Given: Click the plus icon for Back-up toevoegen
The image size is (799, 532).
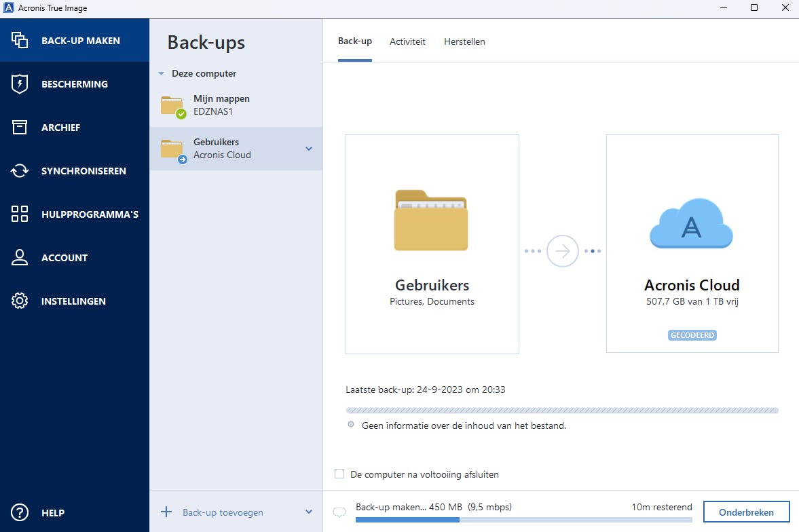Looking at the screenshot, I should [x=166, y=512].
